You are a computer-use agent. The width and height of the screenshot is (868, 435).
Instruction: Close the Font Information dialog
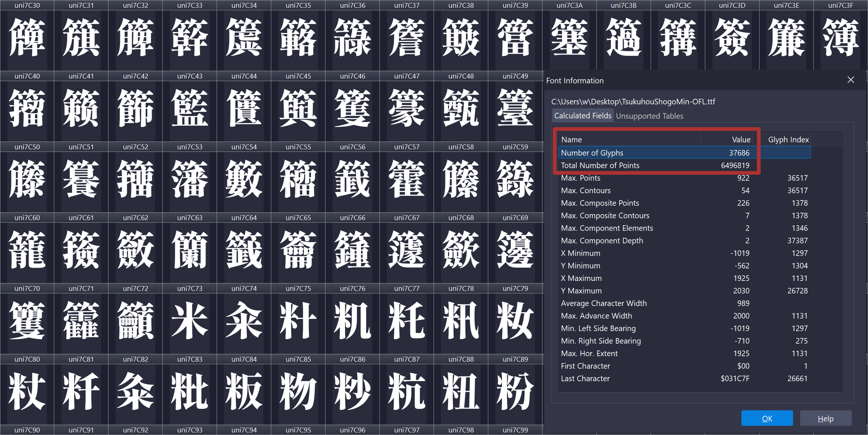pyautogui.click(x=851, y=80)
